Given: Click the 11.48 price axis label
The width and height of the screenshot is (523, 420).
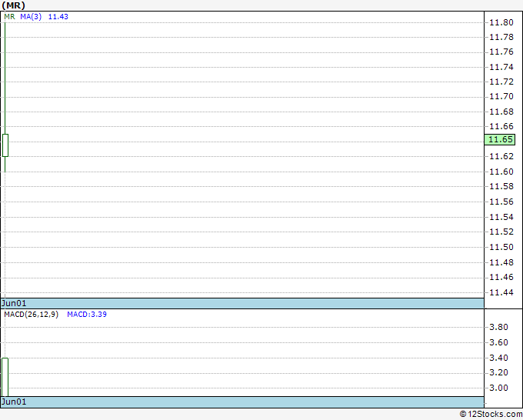Looking at the screenshot, I should 501,262.
